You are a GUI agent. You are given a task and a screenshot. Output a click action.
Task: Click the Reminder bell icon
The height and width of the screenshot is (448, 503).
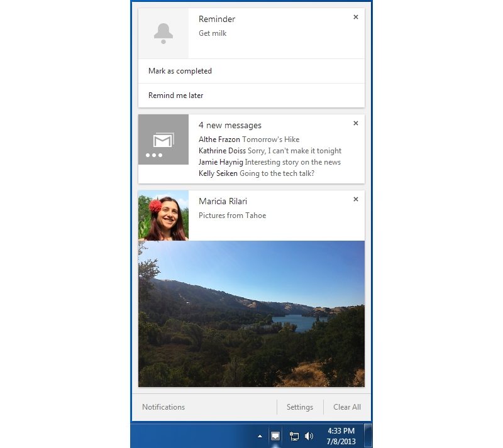click(x=163, y=33)
